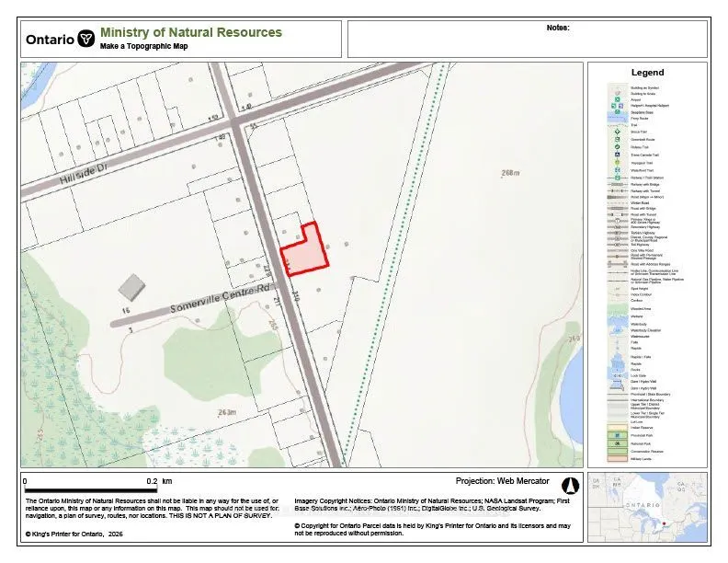This screenshot has width=728, height=563.
Task: Click the Voyageur Trail yellow-green symbol
Action: (617, 162)
